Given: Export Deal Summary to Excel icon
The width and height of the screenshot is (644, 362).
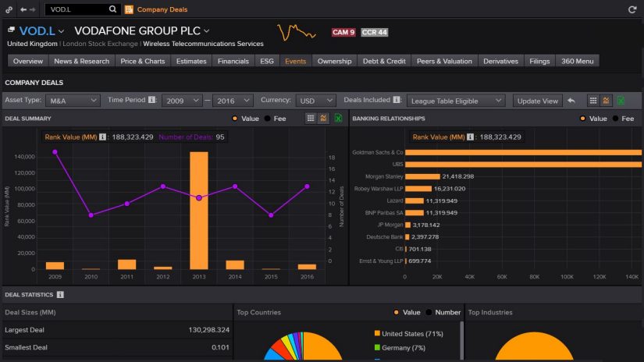Looking at the screenshot, I should click(338, 119).
